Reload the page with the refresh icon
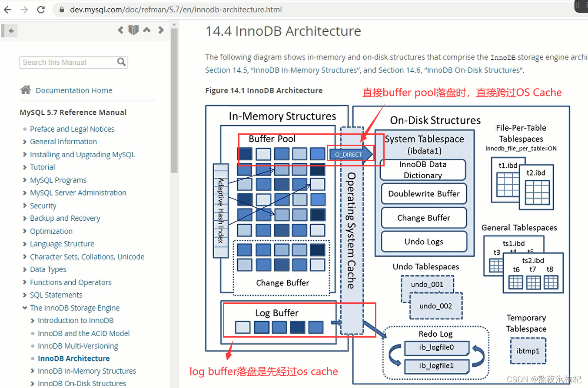This screenshot has height=388, width=588. point(41,9)
